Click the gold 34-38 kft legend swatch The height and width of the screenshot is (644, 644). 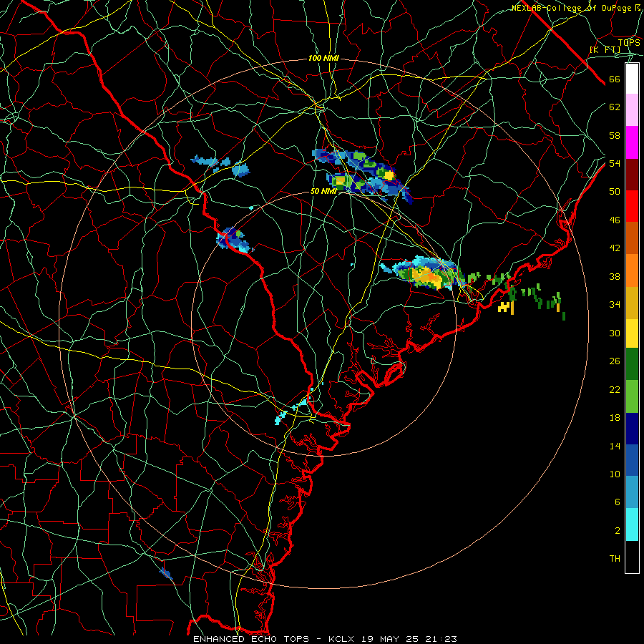tap(632, 303)
